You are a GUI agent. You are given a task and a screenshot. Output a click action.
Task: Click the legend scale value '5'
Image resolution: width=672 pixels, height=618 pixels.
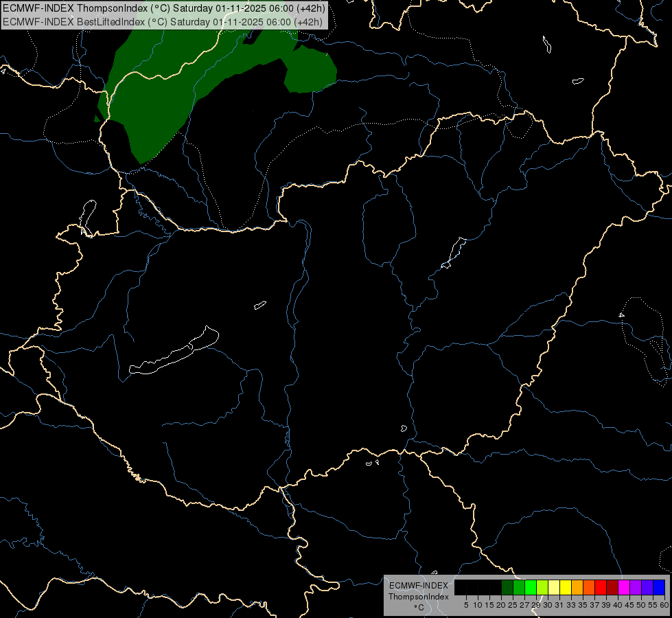tap(466, 605)
